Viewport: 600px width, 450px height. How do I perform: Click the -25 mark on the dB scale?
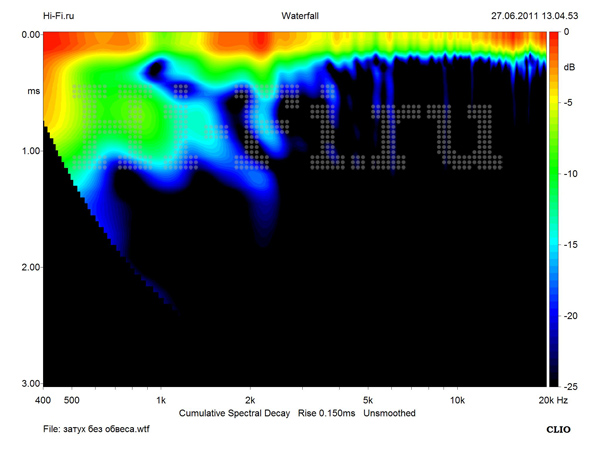click(568, 386)
